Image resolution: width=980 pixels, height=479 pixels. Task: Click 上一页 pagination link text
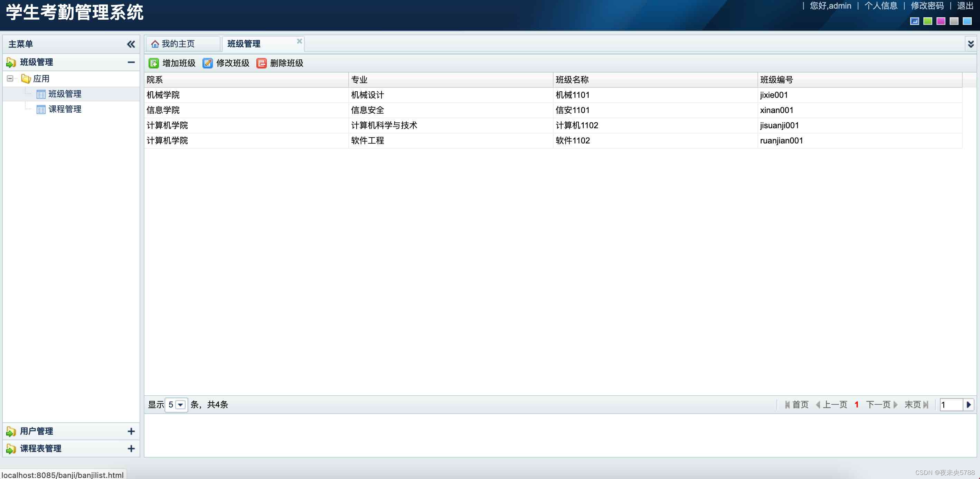(835, 405)
